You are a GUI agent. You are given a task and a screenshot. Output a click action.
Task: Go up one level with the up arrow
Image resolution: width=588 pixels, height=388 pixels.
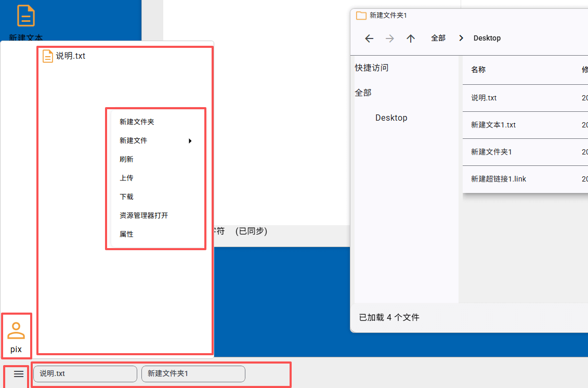coord(411,38)
